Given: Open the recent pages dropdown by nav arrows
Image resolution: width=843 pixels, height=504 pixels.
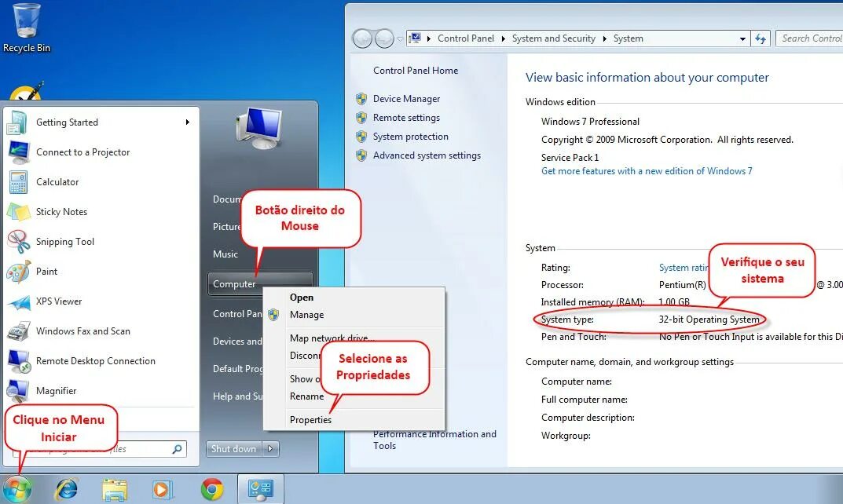Looking at the screenshot, I should pyautogui.click(x=400, y=39).
